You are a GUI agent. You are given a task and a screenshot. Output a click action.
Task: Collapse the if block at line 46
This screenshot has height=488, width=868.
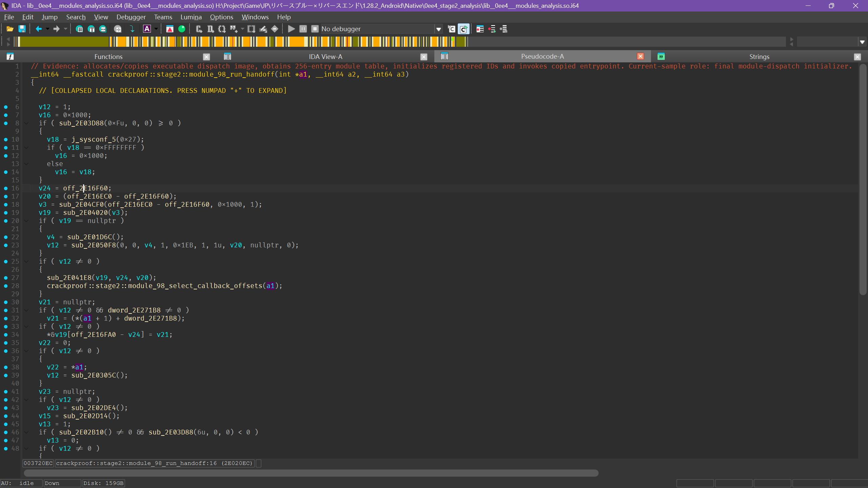click(26, 432)
